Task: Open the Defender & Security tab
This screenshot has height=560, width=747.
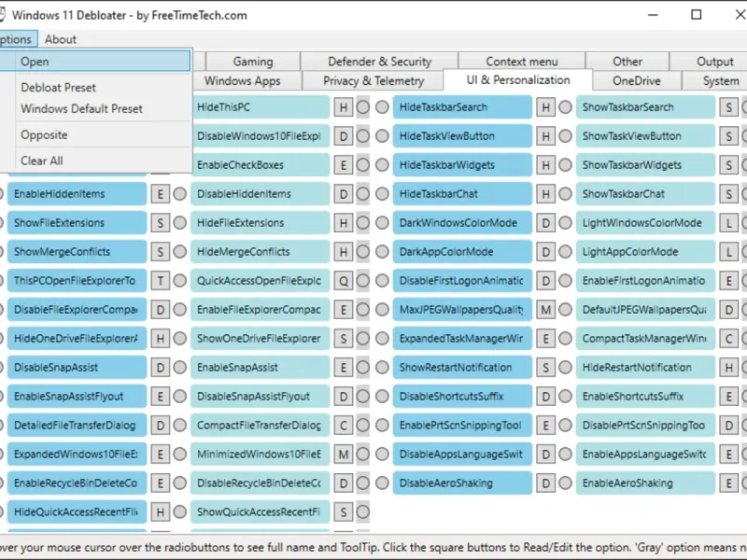Action: (x=379, y=62)
